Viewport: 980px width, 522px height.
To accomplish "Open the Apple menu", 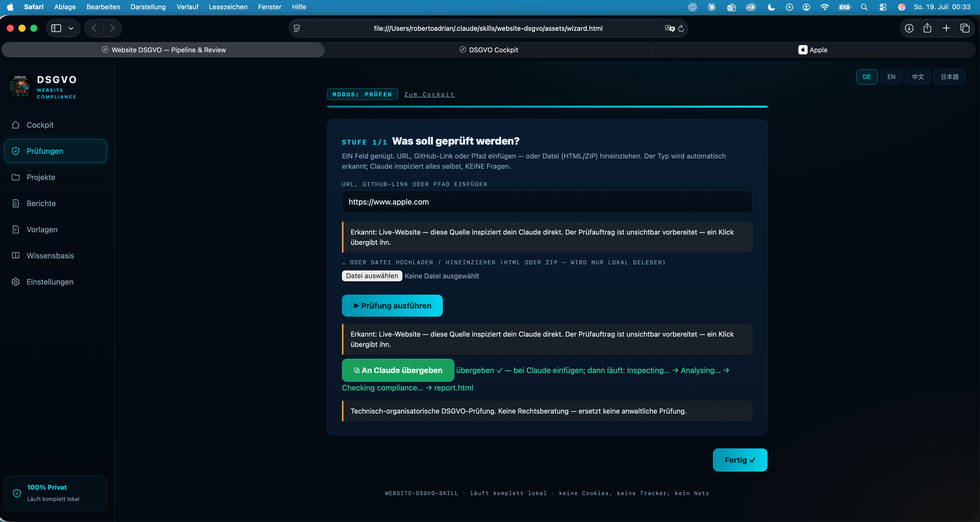I will click(x=10, y=7).
